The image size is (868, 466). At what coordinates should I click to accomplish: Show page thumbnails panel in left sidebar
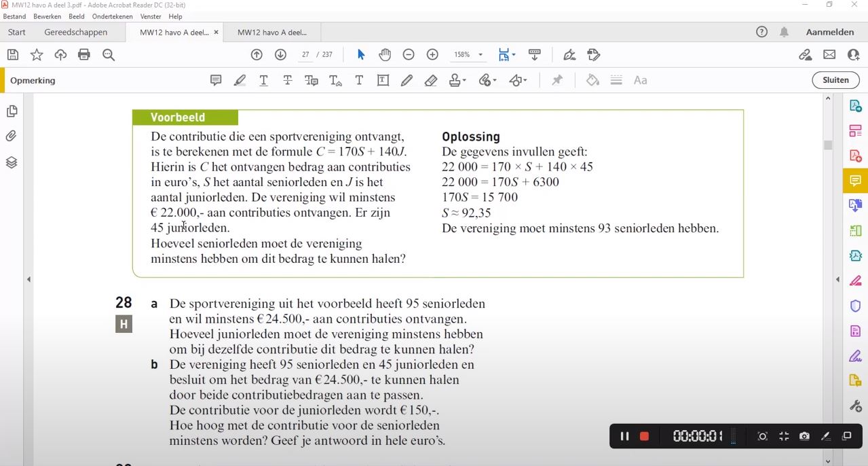tap(12, 111)
